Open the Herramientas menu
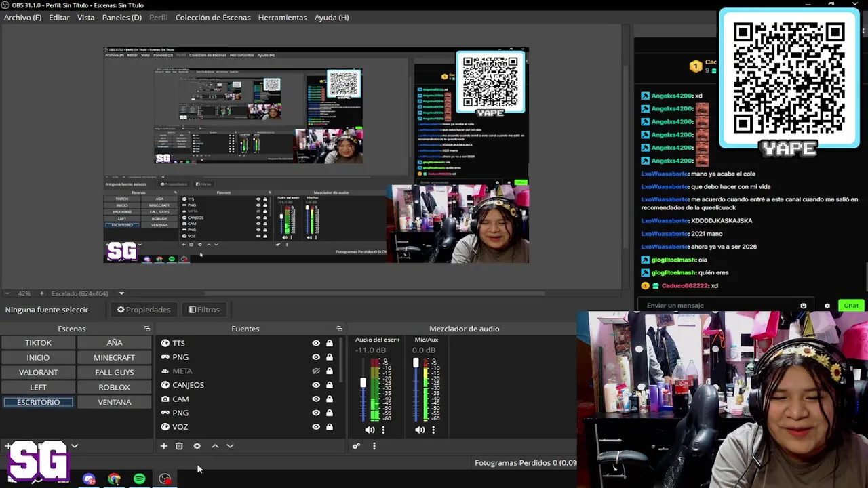 (282, 17)
